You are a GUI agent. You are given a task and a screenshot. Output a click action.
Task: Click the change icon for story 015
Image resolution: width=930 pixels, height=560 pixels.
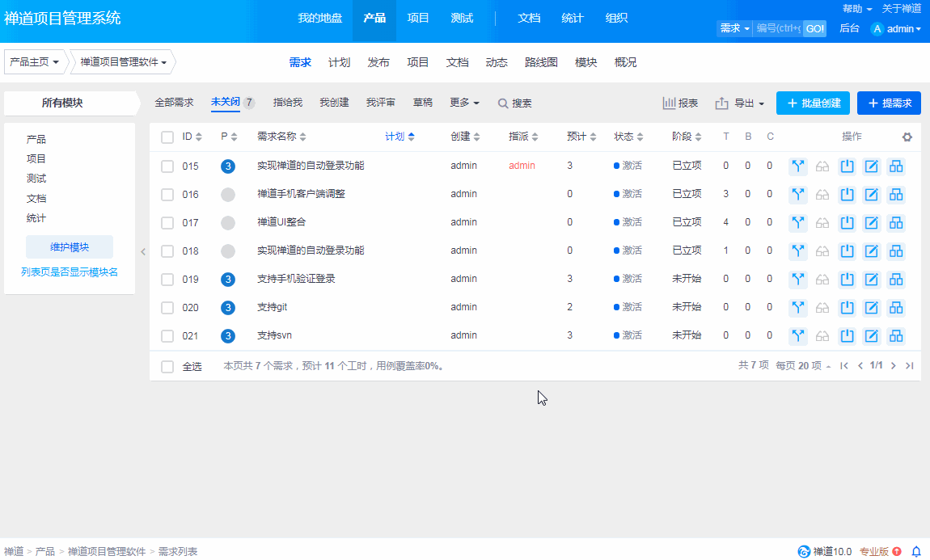pos(798,166)
